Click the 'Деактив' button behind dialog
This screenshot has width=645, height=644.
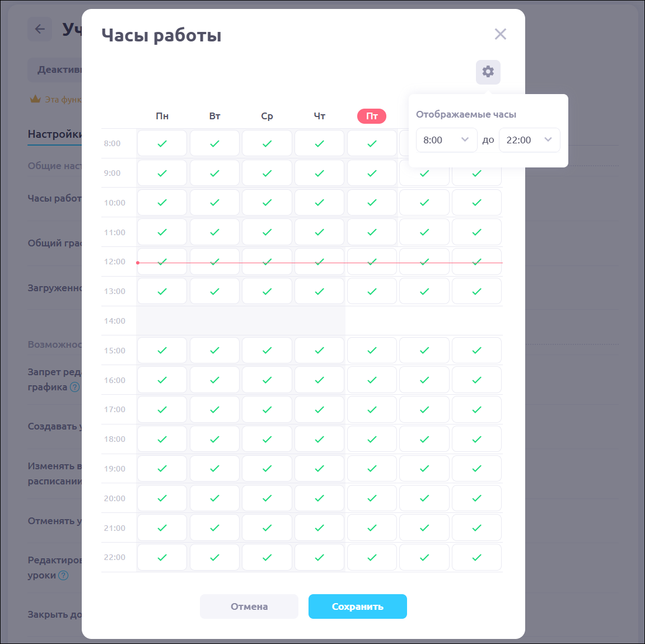[x=56, y=70]
